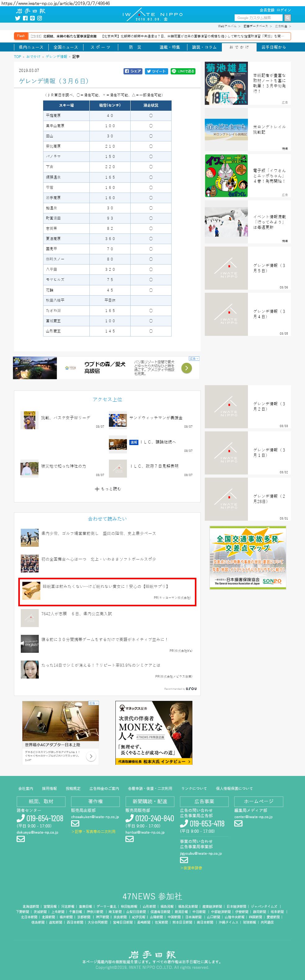Click the phone icon beside 019-654-1208
The height and width of the screenshot is (980, 305).
20,818
